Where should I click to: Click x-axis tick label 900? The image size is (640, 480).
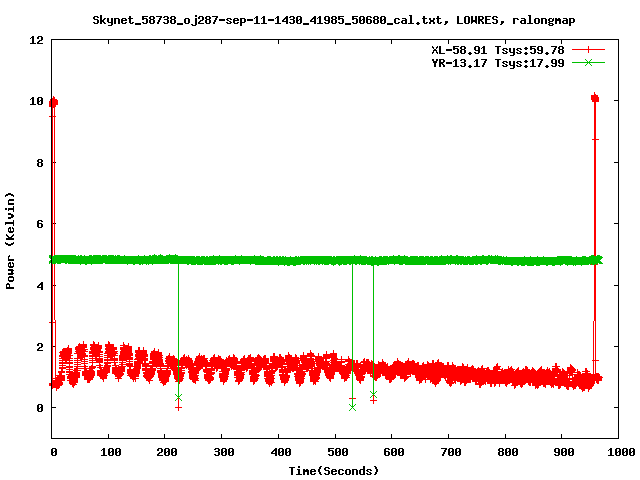tap(564, 452)
